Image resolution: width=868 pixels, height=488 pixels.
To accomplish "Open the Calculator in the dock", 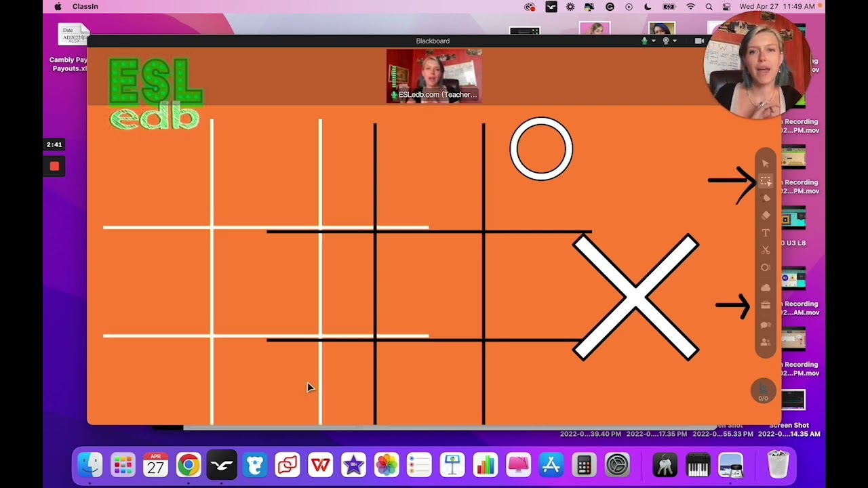I will pos(584,466).
